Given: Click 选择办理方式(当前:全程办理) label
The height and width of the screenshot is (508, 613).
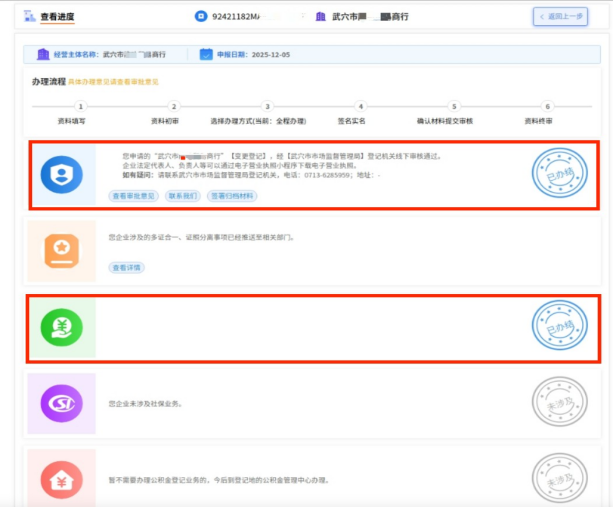Looking at the screenshot, I should (258, 121).
